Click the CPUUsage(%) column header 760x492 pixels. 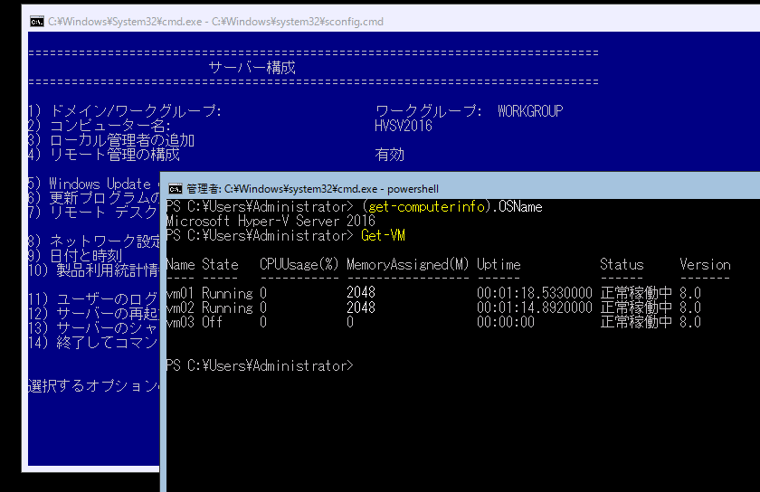pos(299,264)
